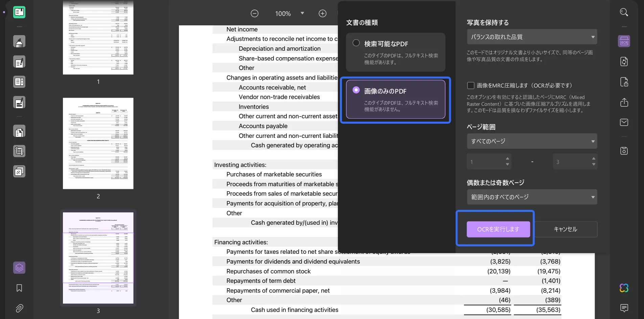Click the share/export icon
The height and width of the screenshot is (319, 644).
click(x=624, y=102)
